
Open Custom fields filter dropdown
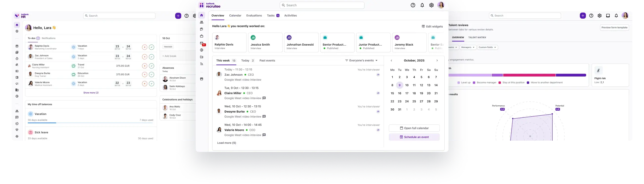pos(487,47)
